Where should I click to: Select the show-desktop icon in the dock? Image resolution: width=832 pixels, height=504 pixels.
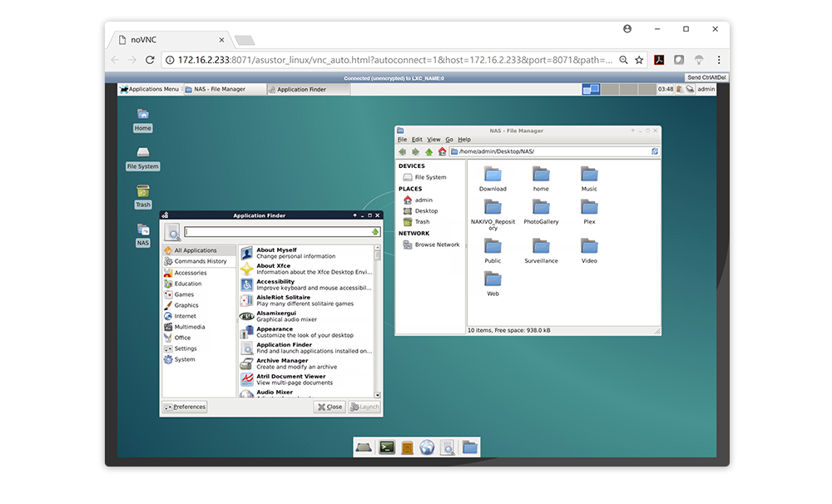pyautogui.click(x=364, y=447)
